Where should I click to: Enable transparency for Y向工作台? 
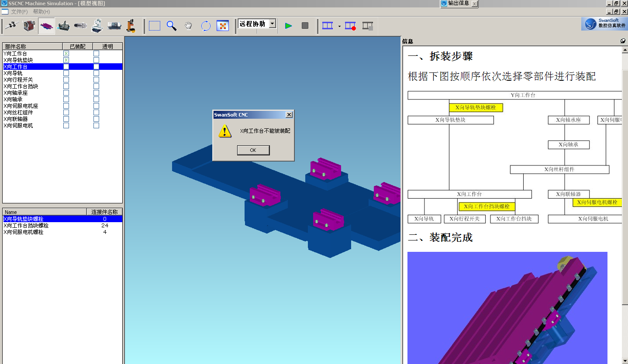coord(96,54)
